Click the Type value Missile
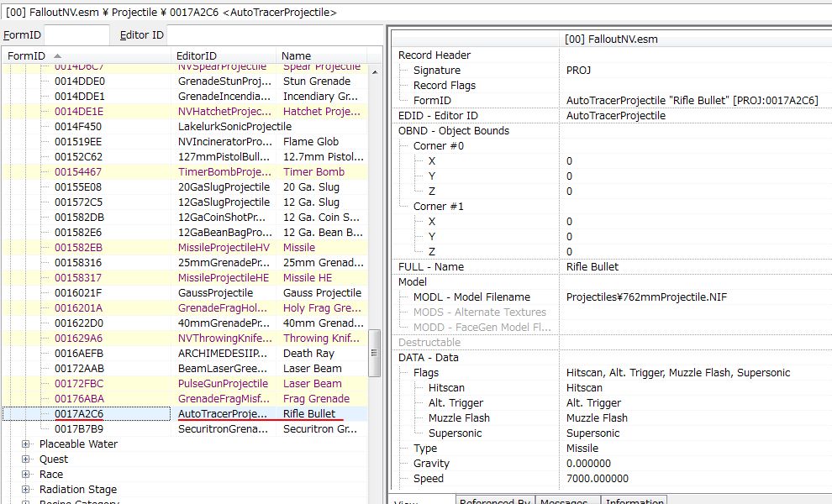 pyautogui.click(x=582, y=449)
